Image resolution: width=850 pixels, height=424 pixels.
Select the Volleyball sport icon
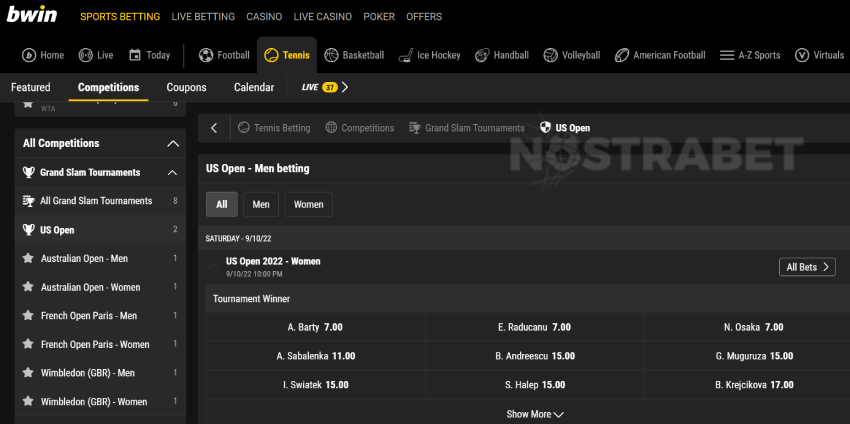tap(551, 55)
